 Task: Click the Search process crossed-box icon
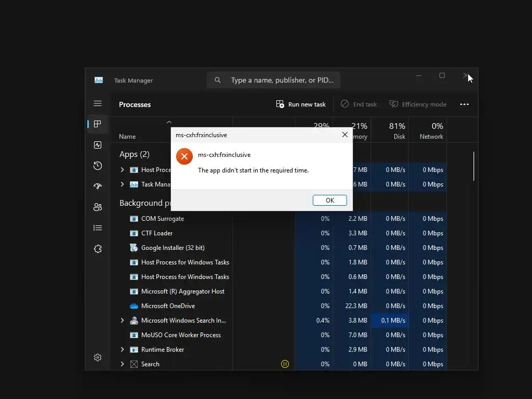(134, 364)
